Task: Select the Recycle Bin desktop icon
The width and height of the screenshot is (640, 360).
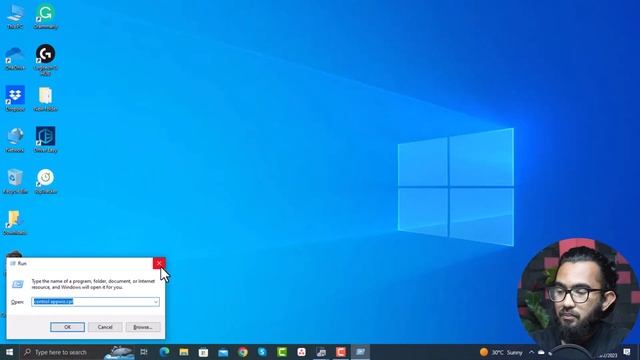Action: [x=15, y=181]
